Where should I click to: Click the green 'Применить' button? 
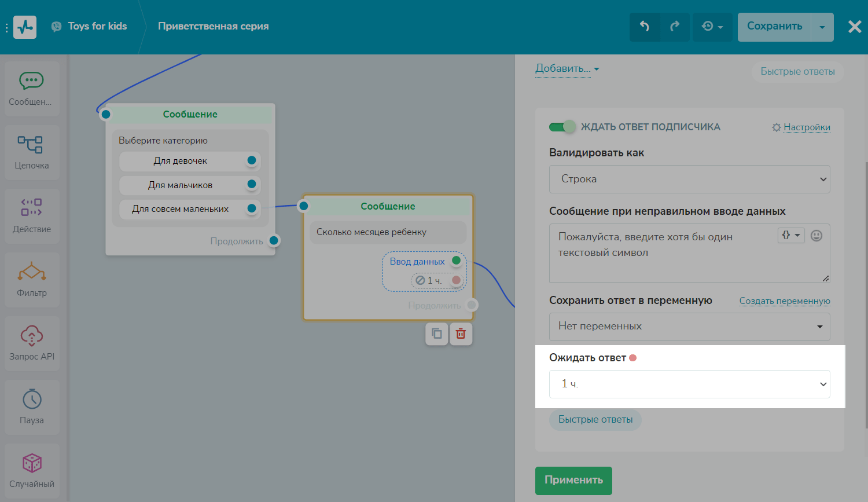[x=573, y=480]
